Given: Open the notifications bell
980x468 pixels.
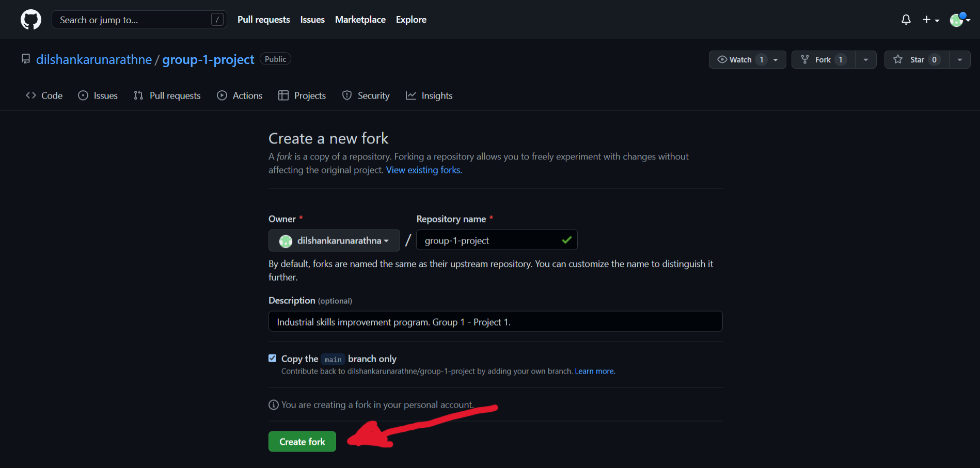Looking at the screenshot, I should coord(906,20).
